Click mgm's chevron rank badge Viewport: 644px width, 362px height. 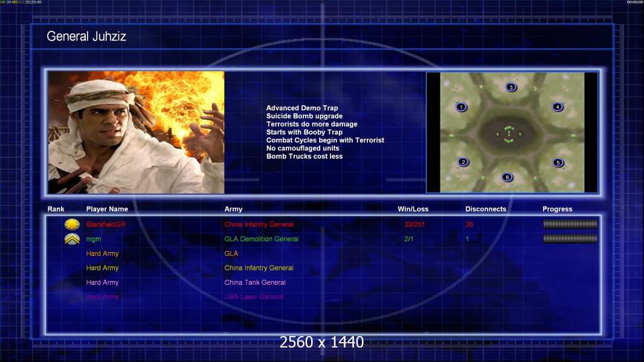(72, 239)
